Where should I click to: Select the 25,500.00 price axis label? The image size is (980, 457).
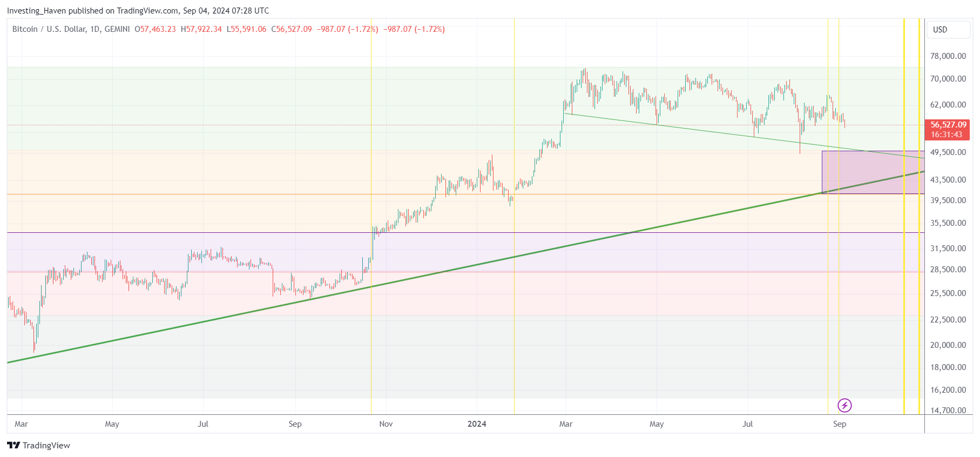coord(948,293)
